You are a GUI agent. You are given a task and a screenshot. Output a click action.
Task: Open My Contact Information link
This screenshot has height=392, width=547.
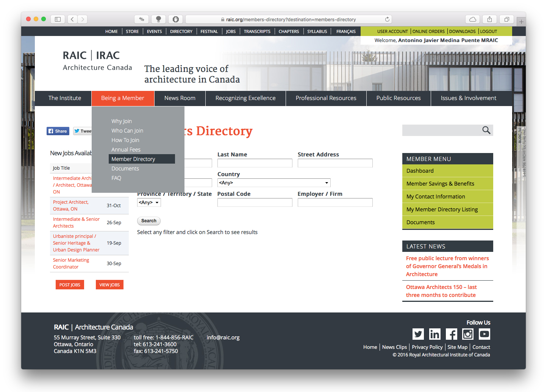pos(447,197)
